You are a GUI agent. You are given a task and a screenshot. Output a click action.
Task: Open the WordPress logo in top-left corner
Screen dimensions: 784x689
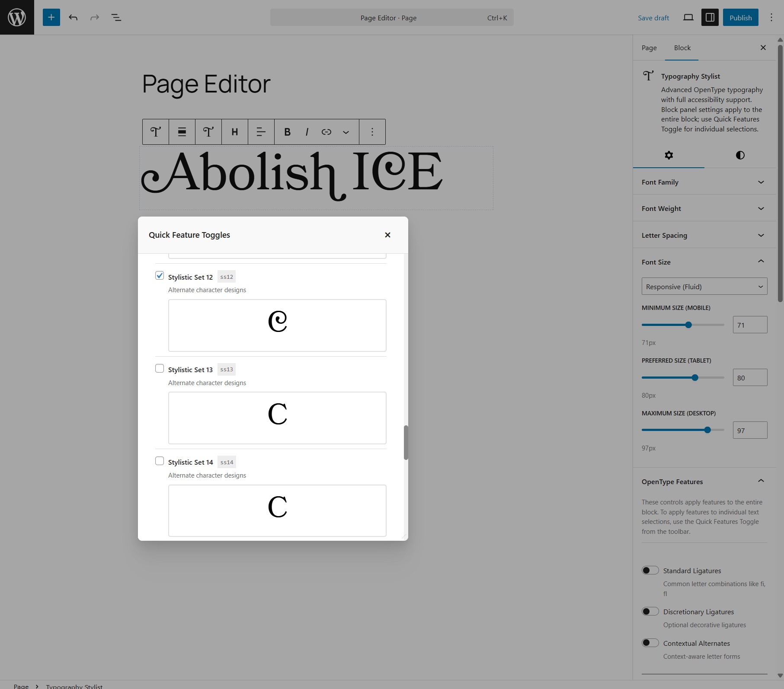coord(17,17)
